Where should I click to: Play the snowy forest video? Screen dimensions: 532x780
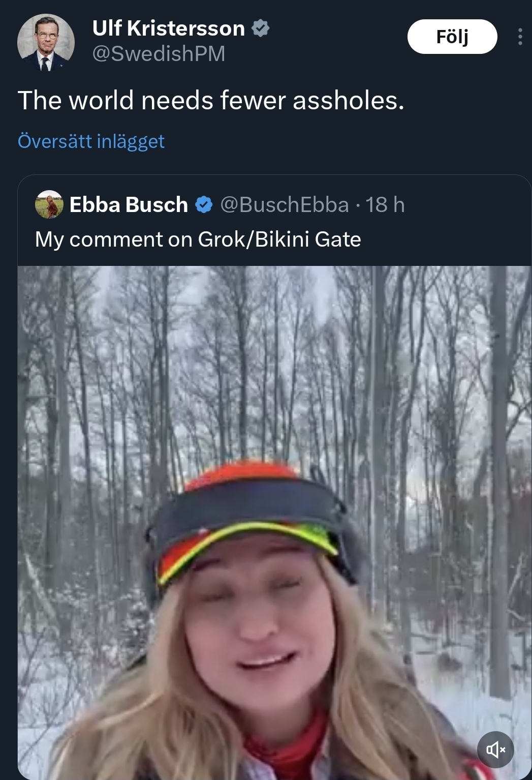point(274,407)
